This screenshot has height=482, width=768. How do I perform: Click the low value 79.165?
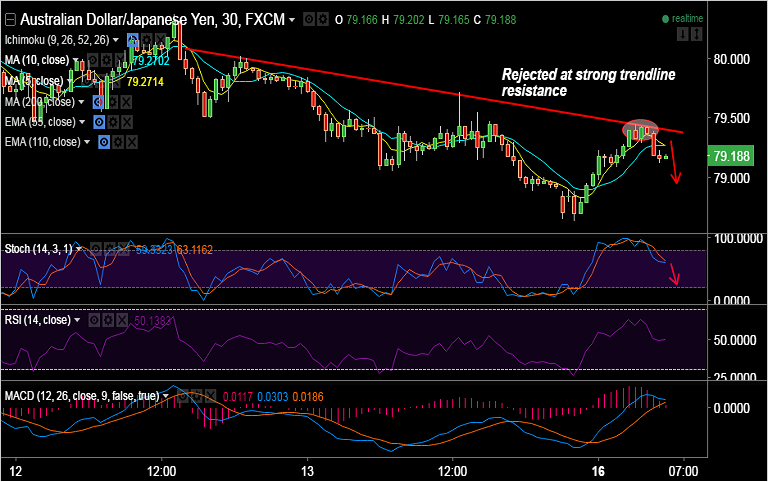pyautogui.click(x=454, y=20)
